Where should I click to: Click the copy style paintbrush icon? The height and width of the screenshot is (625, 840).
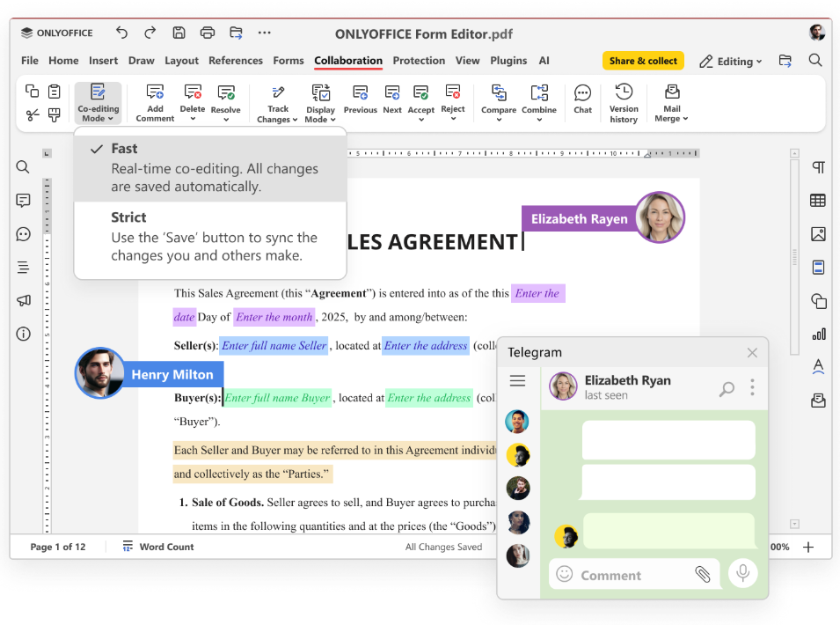[x=55, y=114]
